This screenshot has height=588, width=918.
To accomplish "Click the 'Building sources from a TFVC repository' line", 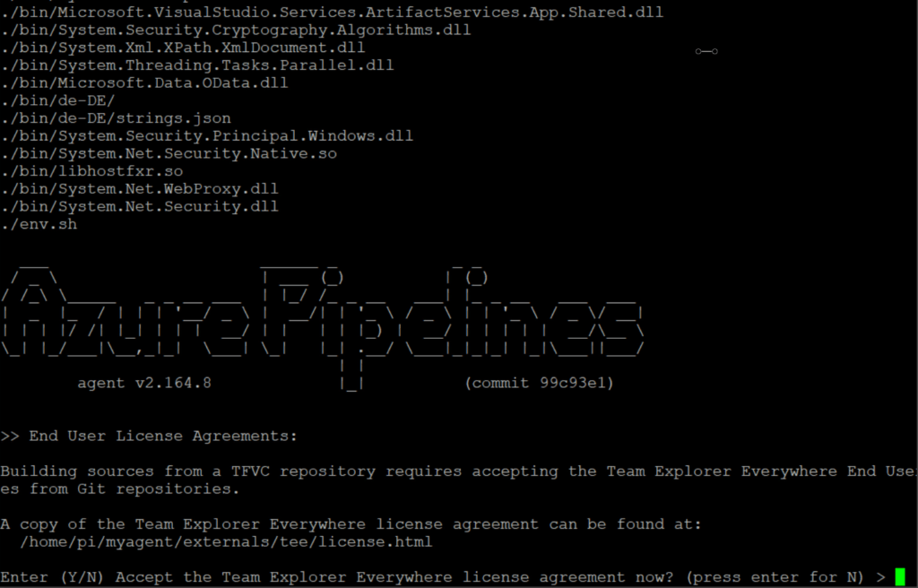I will pyautogui.click(x=459, y=471).
